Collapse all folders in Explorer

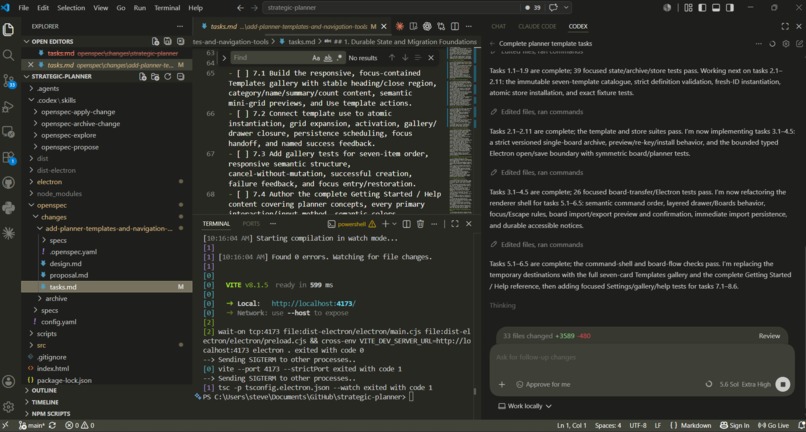[180, 77]
